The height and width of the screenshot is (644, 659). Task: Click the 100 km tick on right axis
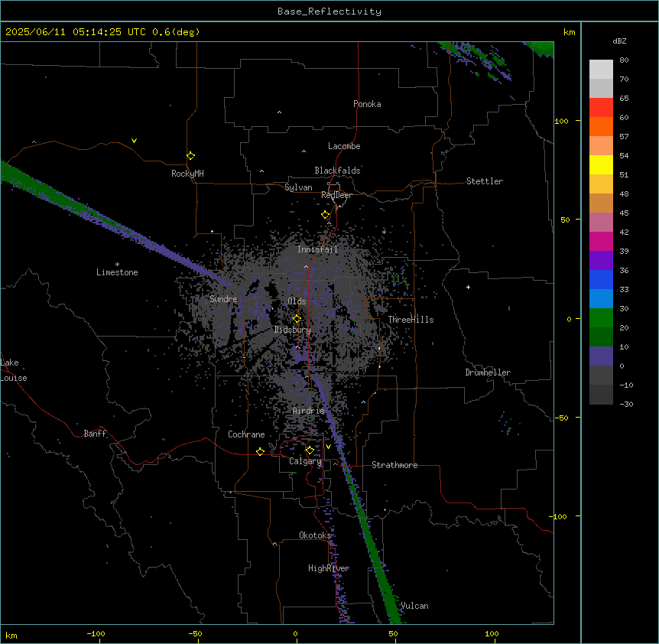[x=561, y=121]
